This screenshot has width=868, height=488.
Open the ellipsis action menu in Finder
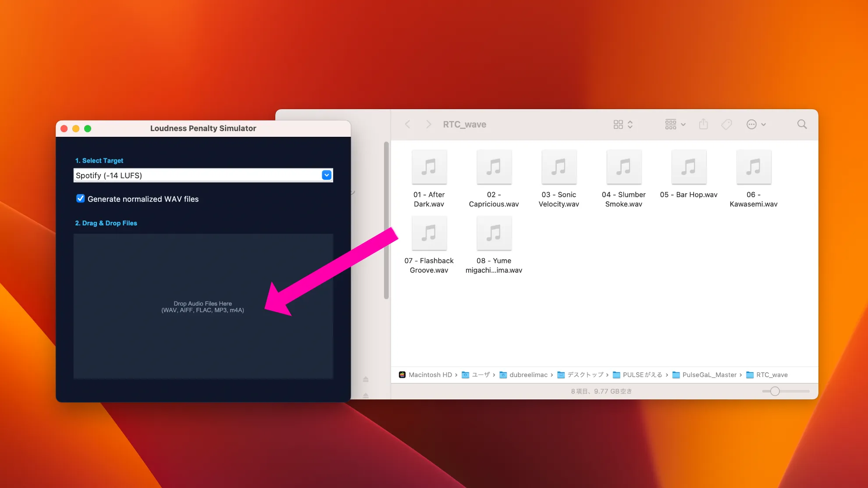[755, 125]
